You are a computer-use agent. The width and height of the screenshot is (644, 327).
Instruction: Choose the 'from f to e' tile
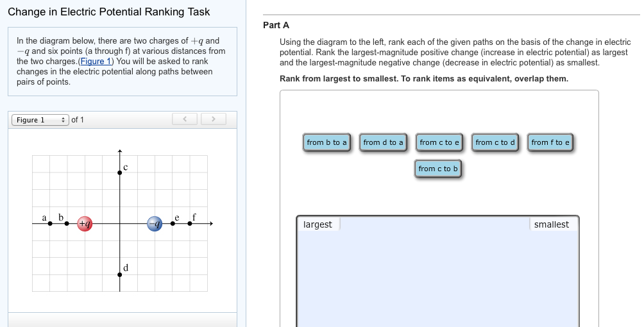[x=550, y=142]
